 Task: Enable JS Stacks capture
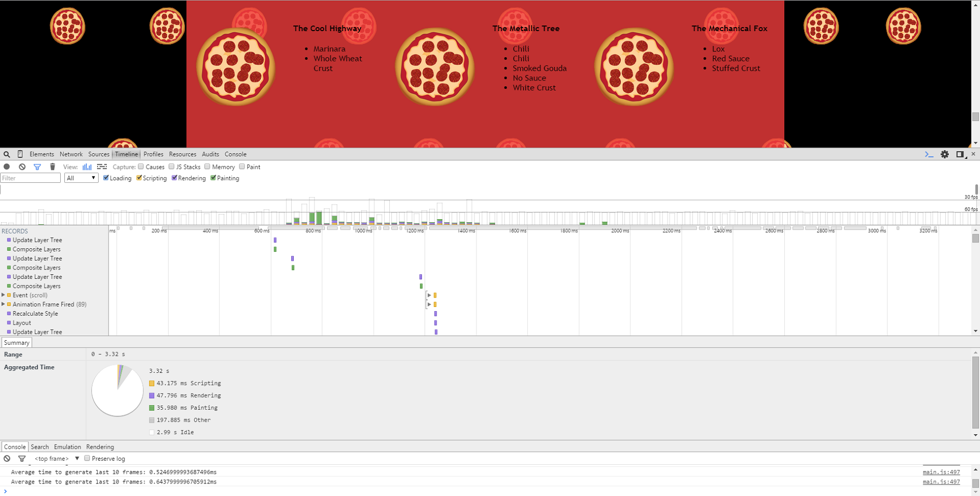pyautogui.click(x=171, y=167)
